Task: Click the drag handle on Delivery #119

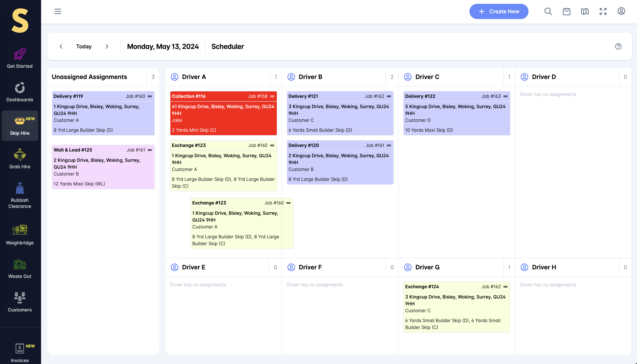Action: click(x=150, y=96)
